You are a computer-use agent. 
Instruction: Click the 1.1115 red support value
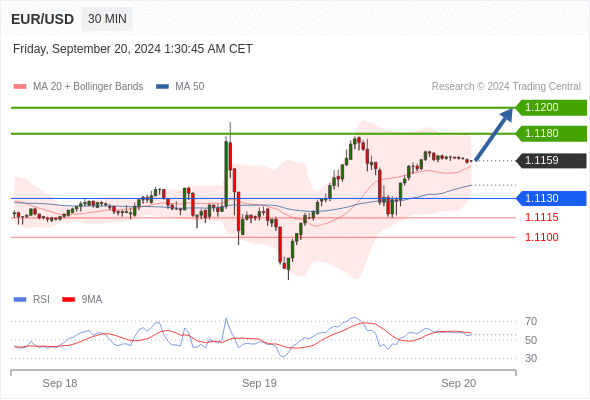coord(541,217)
